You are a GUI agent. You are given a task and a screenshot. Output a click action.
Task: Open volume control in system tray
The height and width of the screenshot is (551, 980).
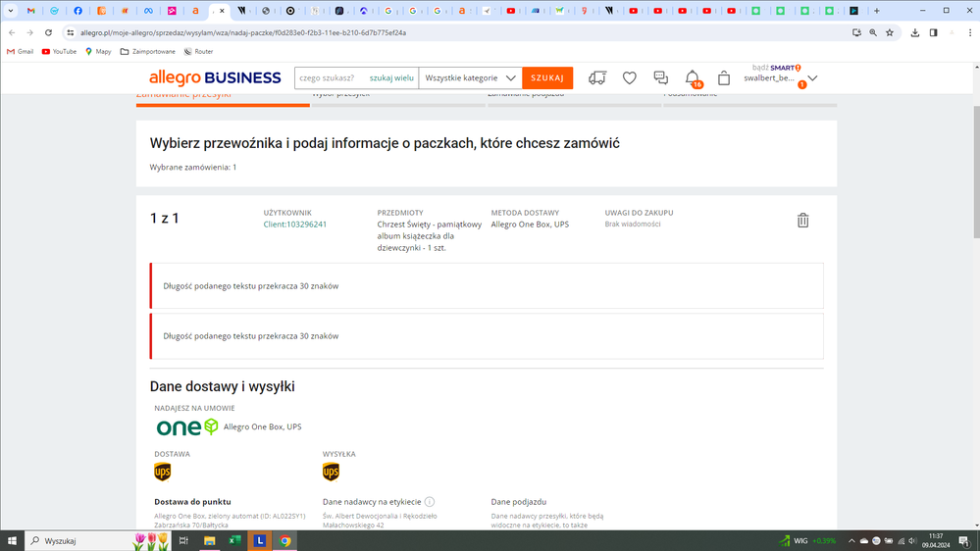tap(912, 541)
